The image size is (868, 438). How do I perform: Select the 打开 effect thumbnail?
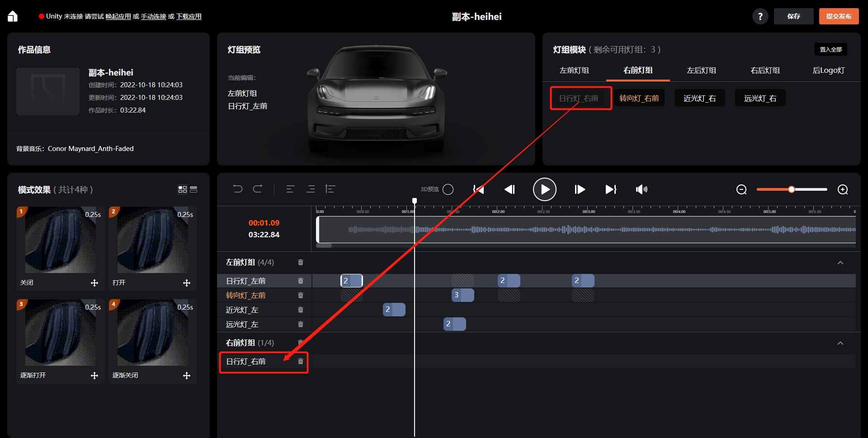point(153,240)
